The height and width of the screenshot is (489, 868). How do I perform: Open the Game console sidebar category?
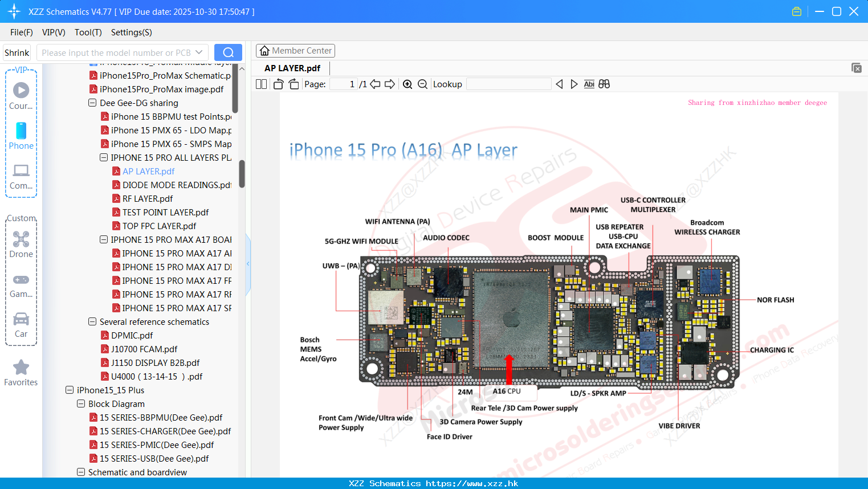(x=21, y=285)
